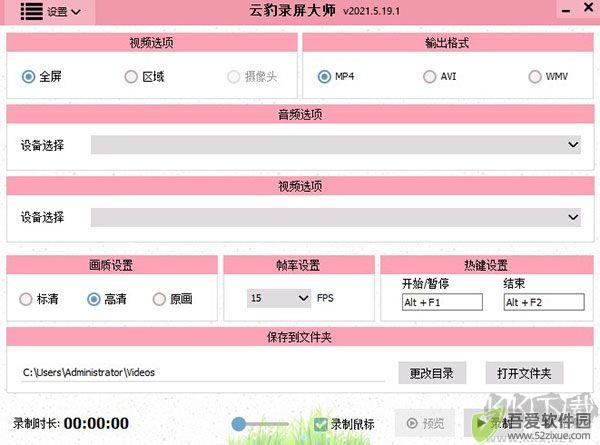Click the 更改目录 button
Image resolution: width=600 pixels, height=445 pixels.
tap(432, 373)
